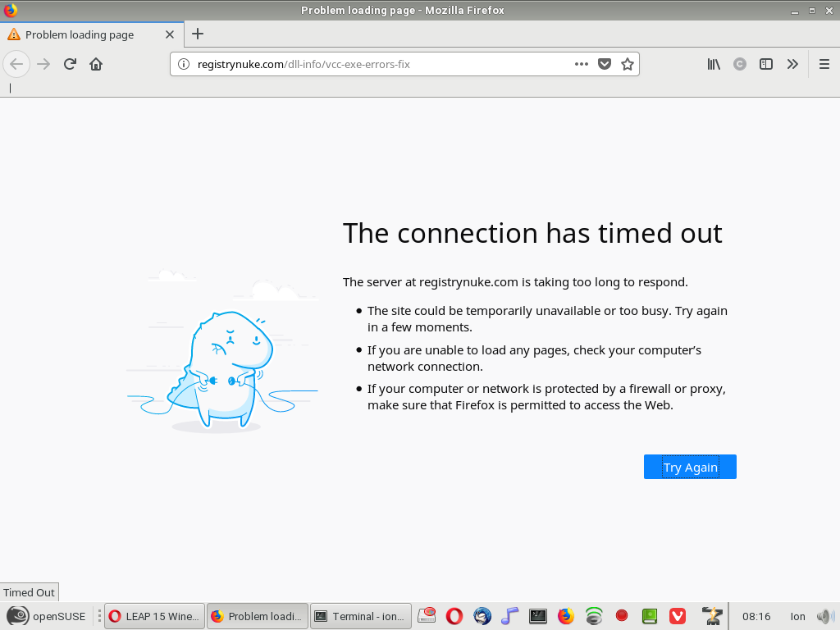Click the grey circular C extension icon
Viewport: 840px width, 630px height.
[740, 64]
